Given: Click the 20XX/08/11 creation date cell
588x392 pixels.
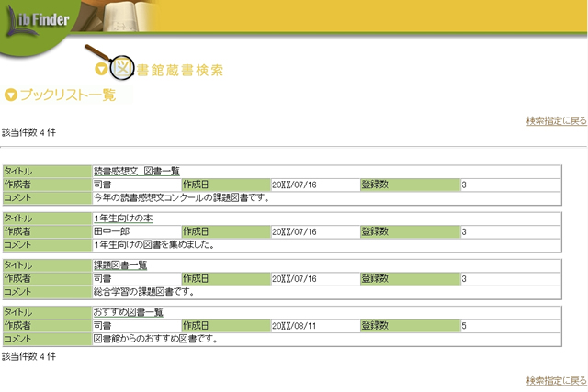Looking at the screenshot, I should [294, 325].
